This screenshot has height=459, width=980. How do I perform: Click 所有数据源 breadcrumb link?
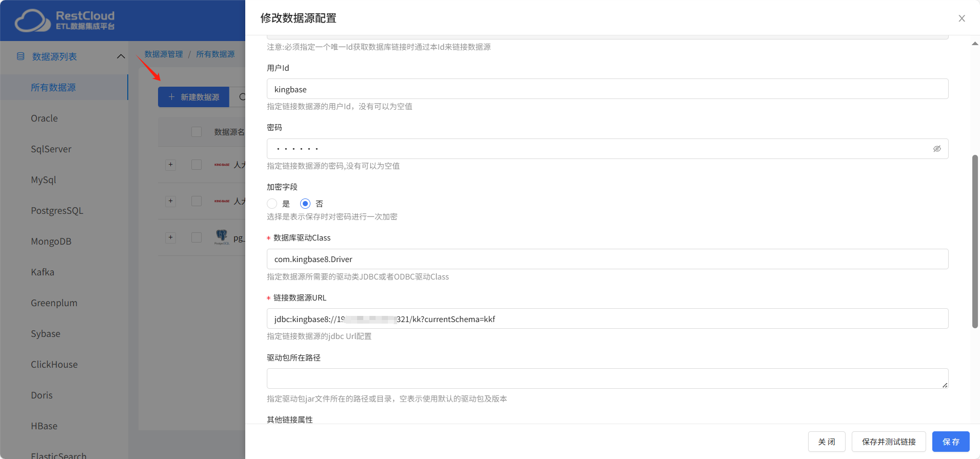pyautogui.click(x=215, y=54)
